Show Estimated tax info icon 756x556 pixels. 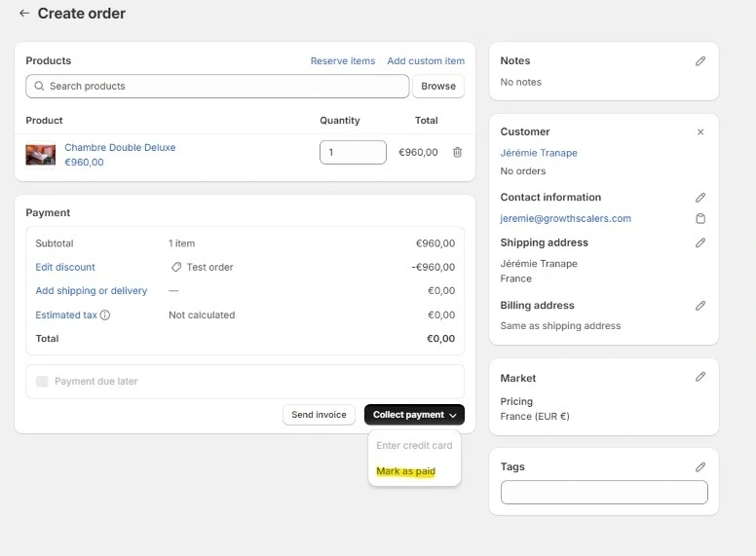pyautogui.click(x=105, y=315)
